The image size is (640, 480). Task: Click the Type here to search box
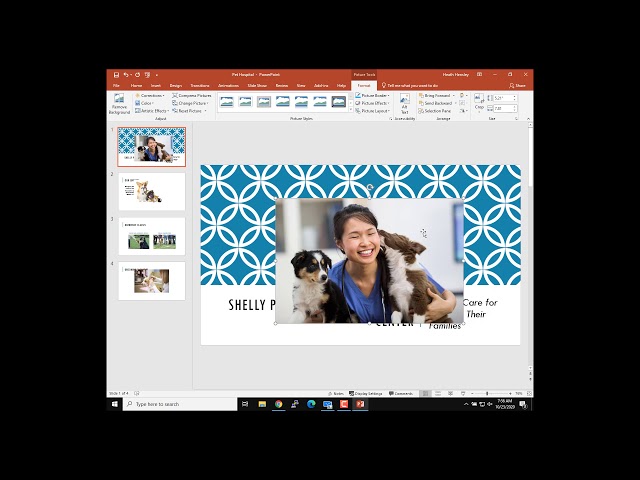180,404
